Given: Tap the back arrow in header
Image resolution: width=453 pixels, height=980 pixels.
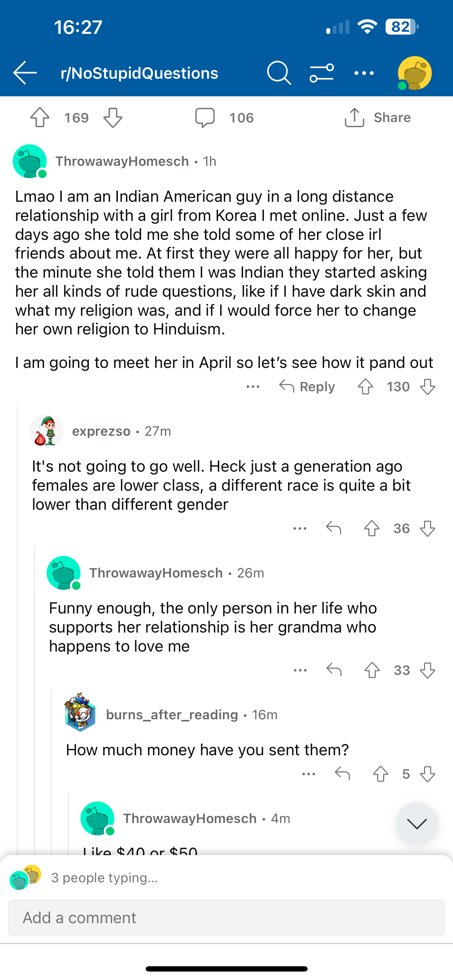Looking at the screenshot, I should pyautogui.click(x=25, y=73).
